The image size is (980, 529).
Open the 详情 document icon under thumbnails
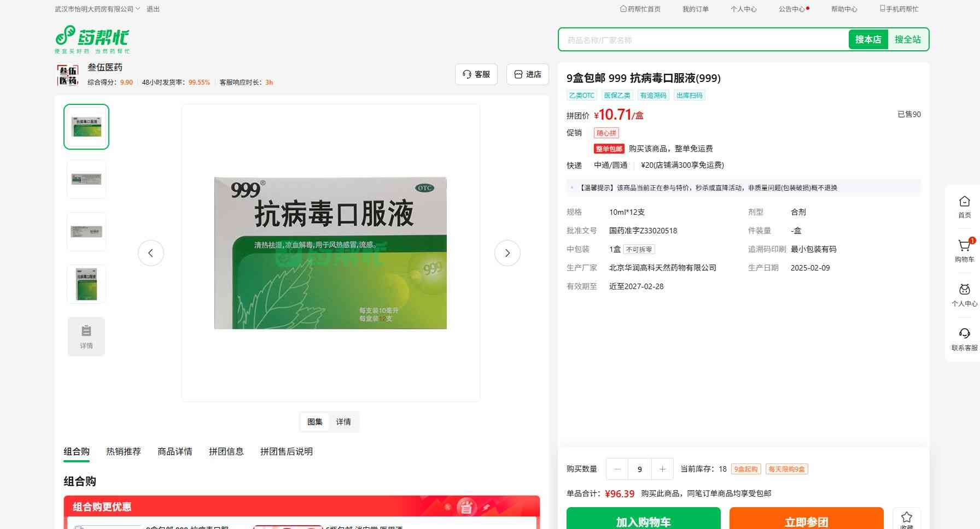click(86, 336)
